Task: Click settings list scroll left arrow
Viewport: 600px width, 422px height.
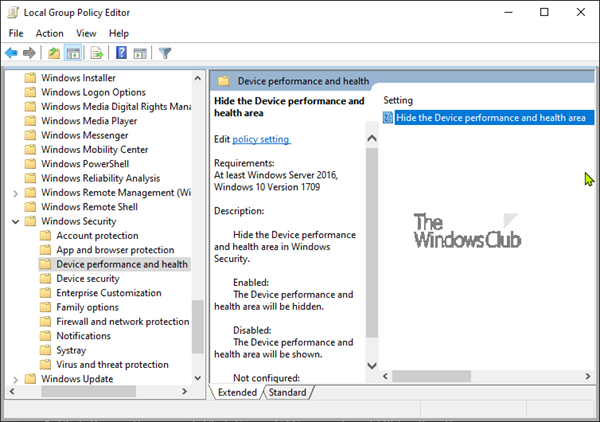Action: pos(385,376)
